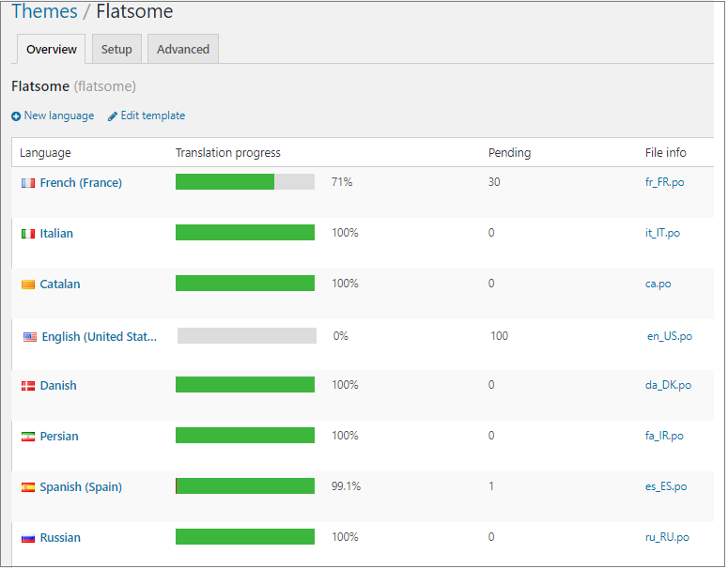
Task: Click the 99.1% value for Spanish
Action: tap(346, 486)
